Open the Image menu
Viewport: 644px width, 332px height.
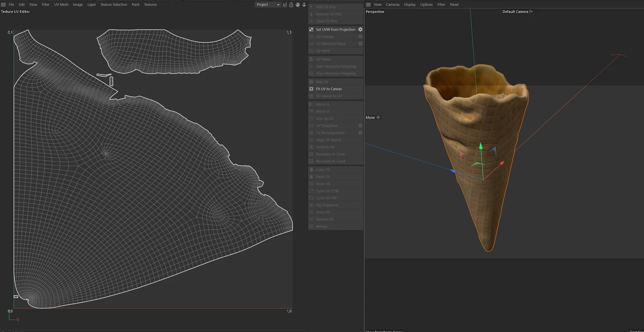click(x=78, y=4)
